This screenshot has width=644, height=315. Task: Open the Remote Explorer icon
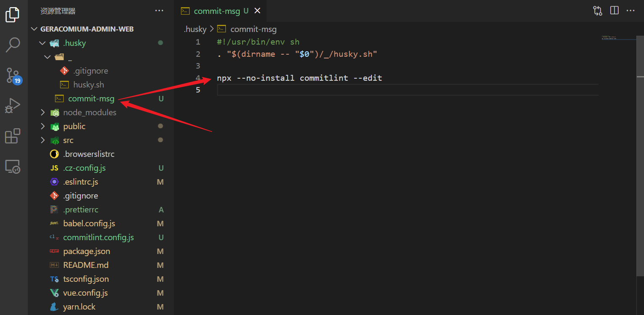(13, 167)
